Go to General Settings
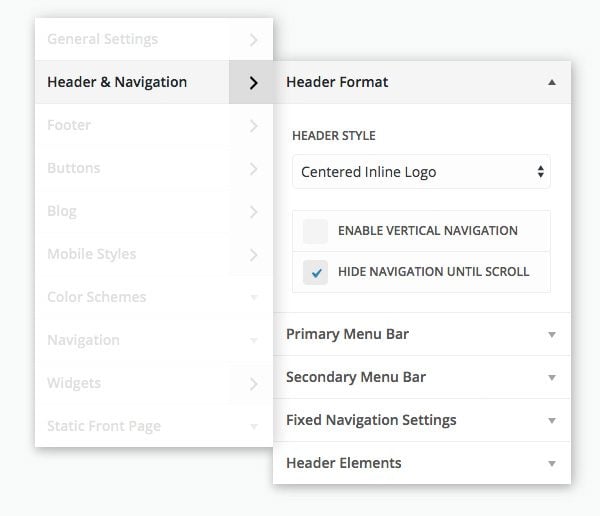Image resolution: width=600 pixels, height=516 pixels. coord(102,40)
